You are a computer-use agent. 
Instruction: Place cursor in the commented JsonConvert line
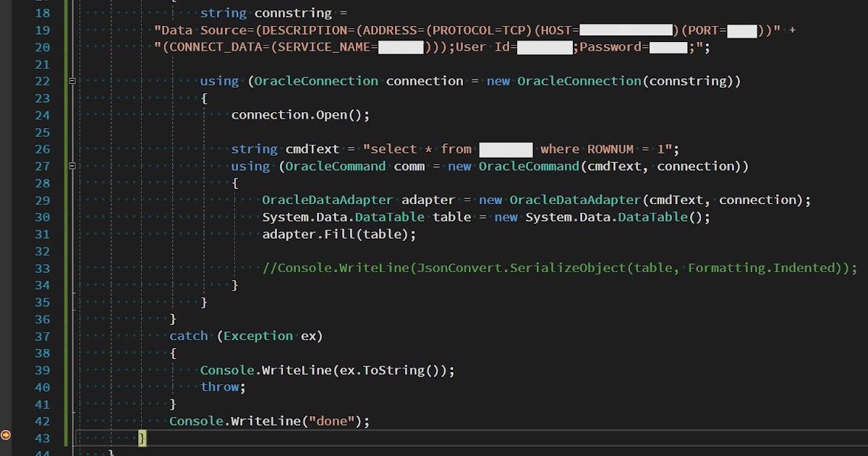point(506,268)
